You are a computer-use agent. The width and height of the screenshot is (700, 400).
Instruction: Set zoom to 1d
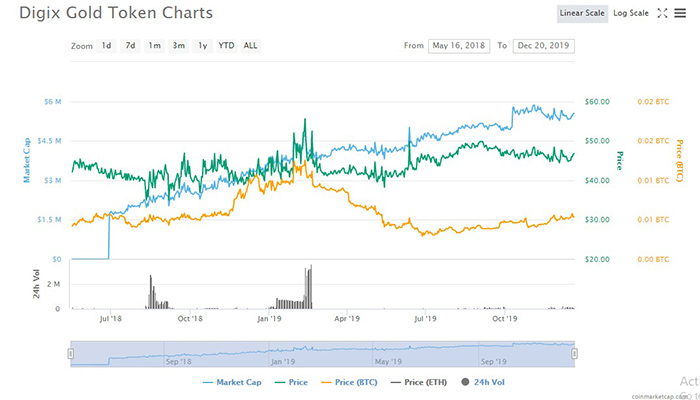pyautogui.click(x=106, y=46)
